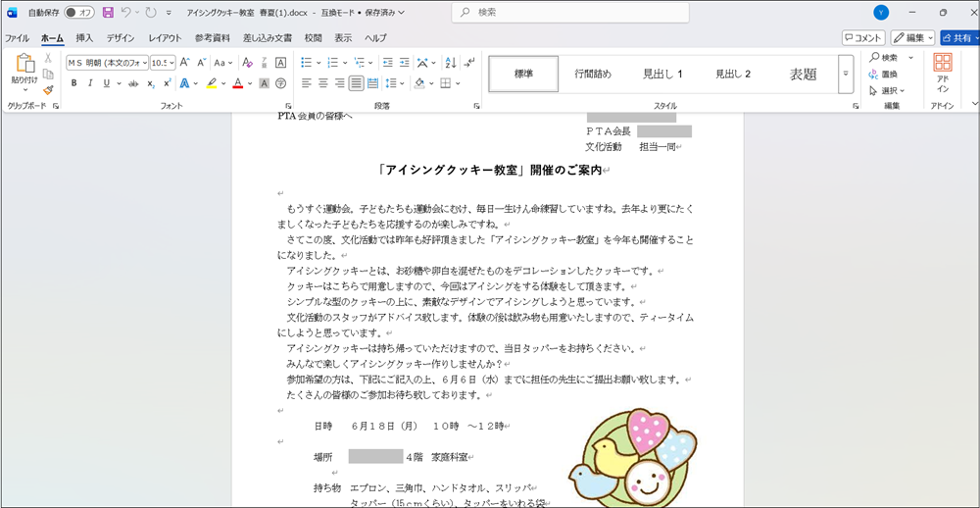Screen dimensions: 980x508
Task: Click the character border icon
Action: click(280, 63)
